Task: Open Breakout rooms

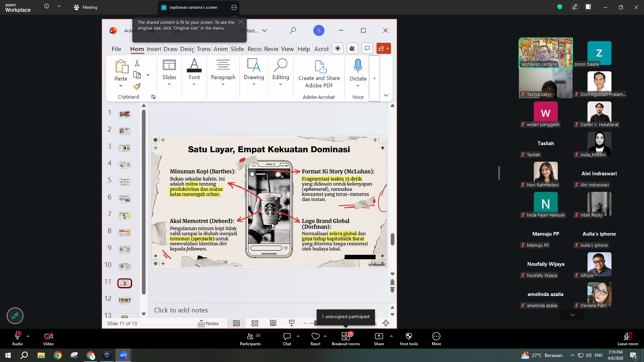Action: point(346,339)
